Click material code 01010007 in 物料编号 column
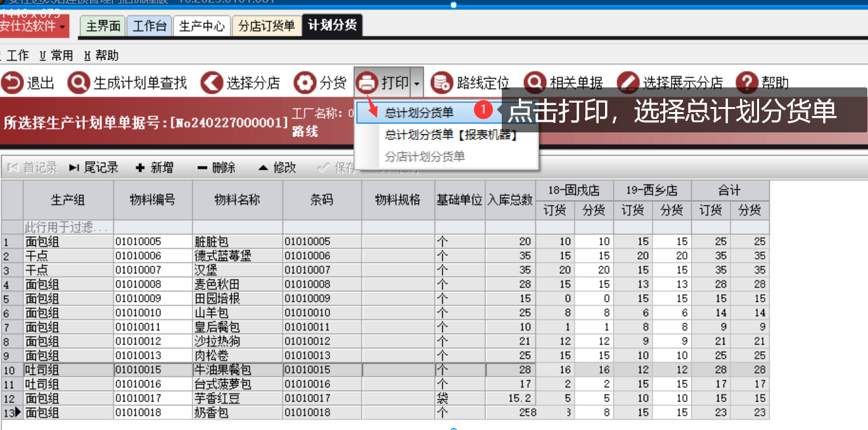This screenshot has height=430, width=868. click(x=153, y=270)
